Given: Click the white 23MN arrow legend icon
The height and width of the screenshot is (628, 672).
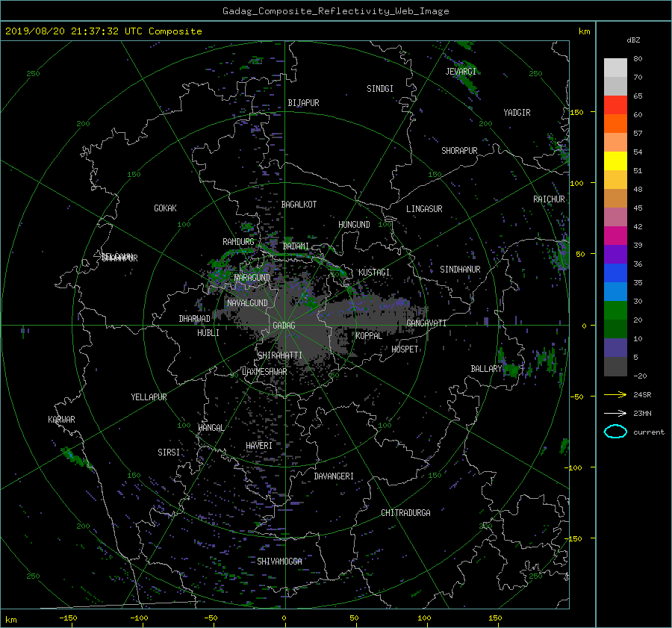Looking at the screenshot, I should click(x=615, y=413).
